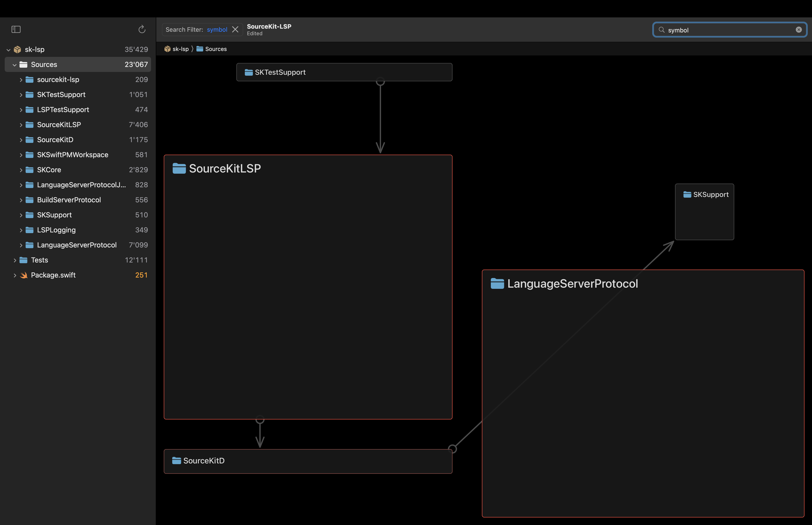Expand the LSPLogging folder
Screen dimensions: 812x525
coord(21,230)
